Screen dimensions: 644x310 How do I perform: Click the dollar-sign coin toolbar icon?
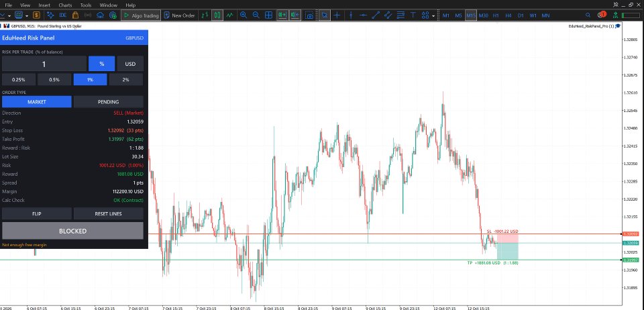tap(37, 15)
